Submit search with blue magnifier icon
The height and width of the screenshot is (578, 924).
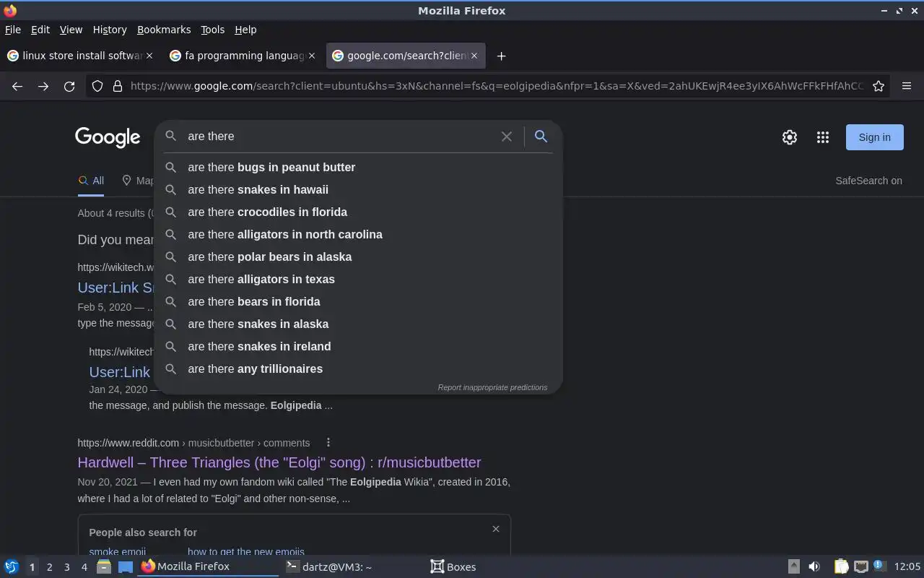pos(541,136)
